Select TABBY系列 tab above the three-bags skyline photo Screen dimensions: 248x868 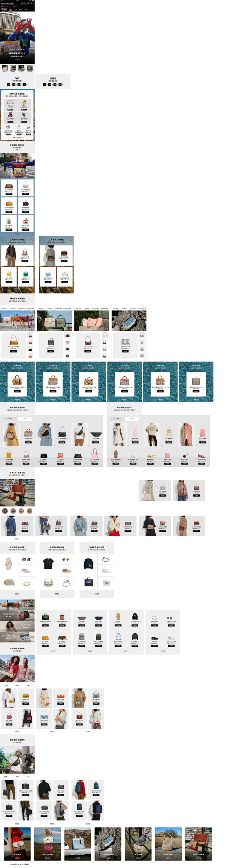tap(4, 308)
